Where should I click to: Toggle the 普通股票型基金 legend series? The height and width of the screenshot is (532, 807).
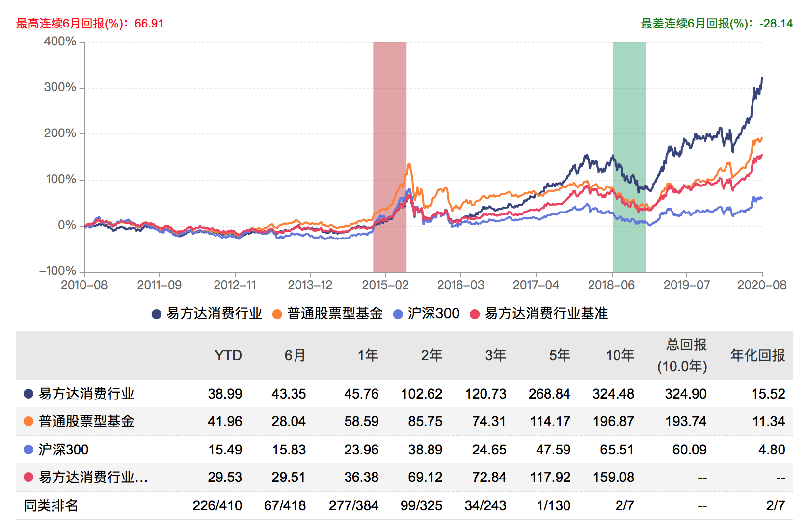pyautogui.click(x=327, y=314)
